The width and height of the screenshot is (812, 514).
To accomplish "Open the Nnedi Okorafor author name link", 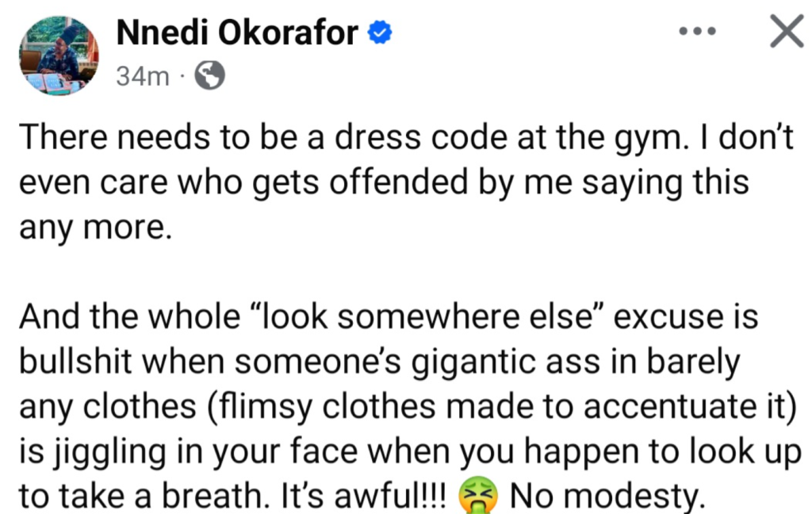I will click(x=236, y=34).
